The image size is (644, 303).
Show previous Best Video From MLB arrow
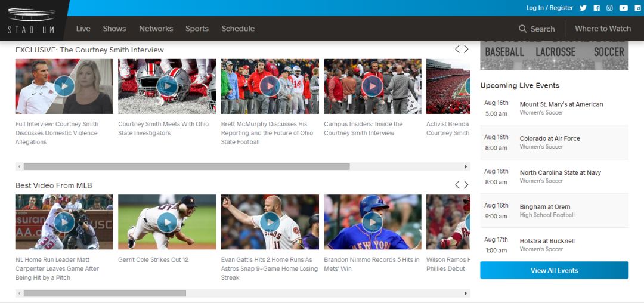[x=457, y=185]
